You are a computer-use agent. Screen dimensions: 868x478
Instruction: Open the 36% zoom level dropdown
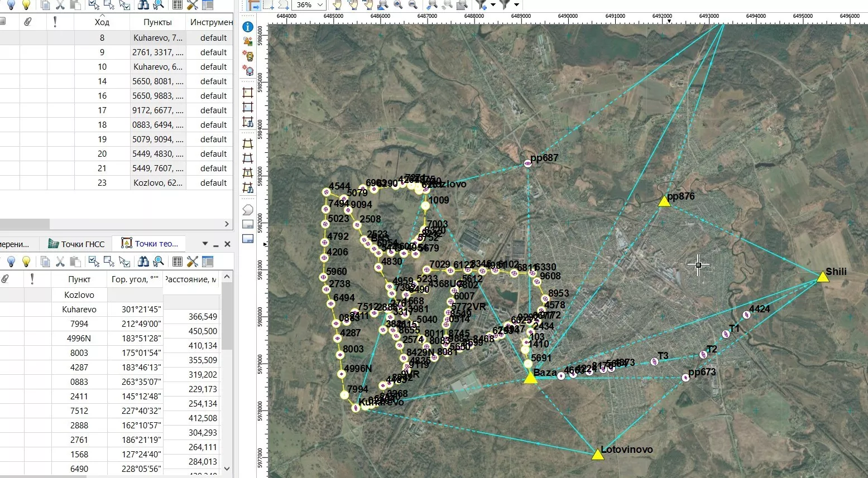[320, 5]
